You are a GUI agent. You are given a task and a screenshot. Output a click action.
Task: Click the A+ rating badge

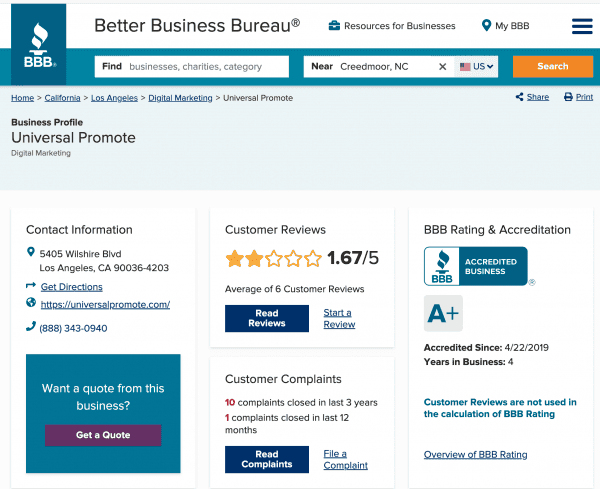443,313
